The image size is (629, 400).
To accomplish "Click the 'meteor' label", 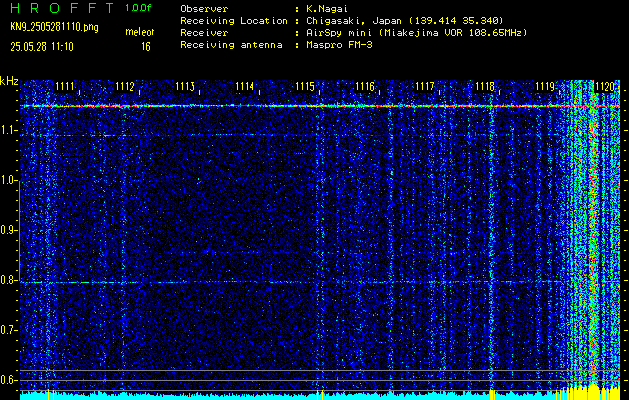I will (x=140, y=32).
